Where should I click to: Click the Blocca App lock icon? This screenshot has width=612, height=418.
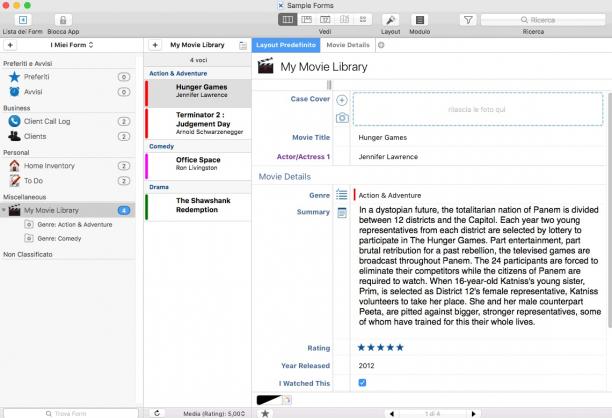tap(63, 20)
